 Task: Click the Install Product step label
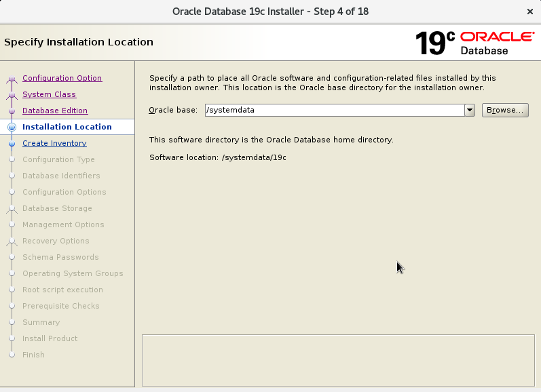pos(50,338)
